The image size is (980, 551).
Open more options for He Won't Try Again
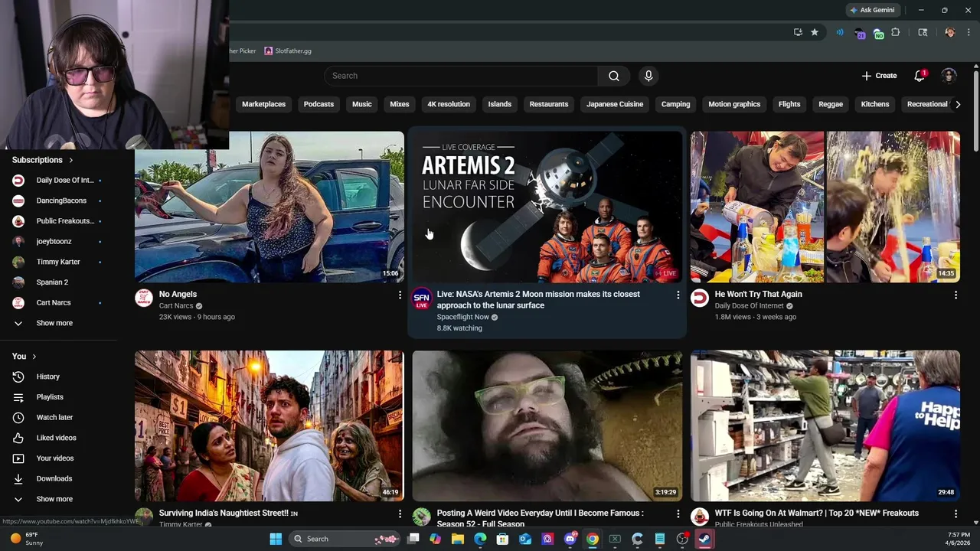click(955, 295)
